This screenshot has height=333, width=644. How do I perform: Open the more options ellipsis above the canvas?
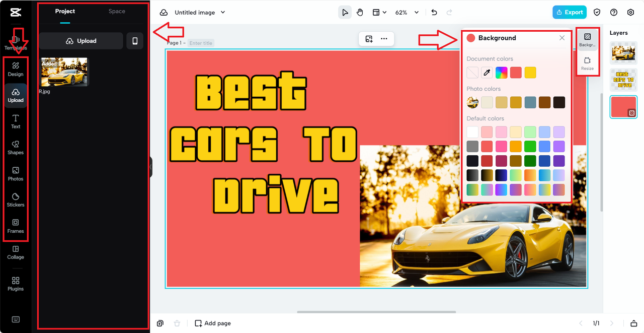384,39
